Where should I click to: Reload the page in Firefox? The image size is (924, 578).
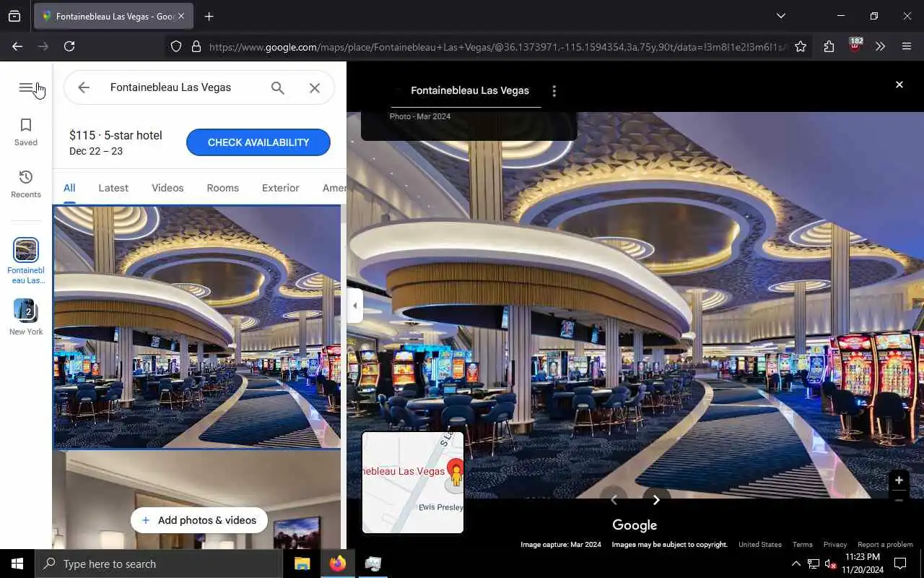point(69,46)
